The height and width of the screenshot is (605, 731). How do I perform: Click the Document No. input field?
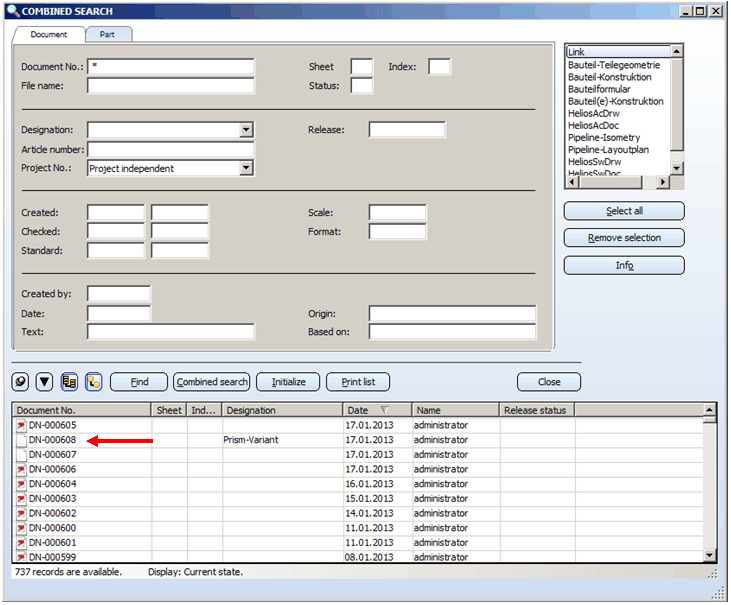170,67
